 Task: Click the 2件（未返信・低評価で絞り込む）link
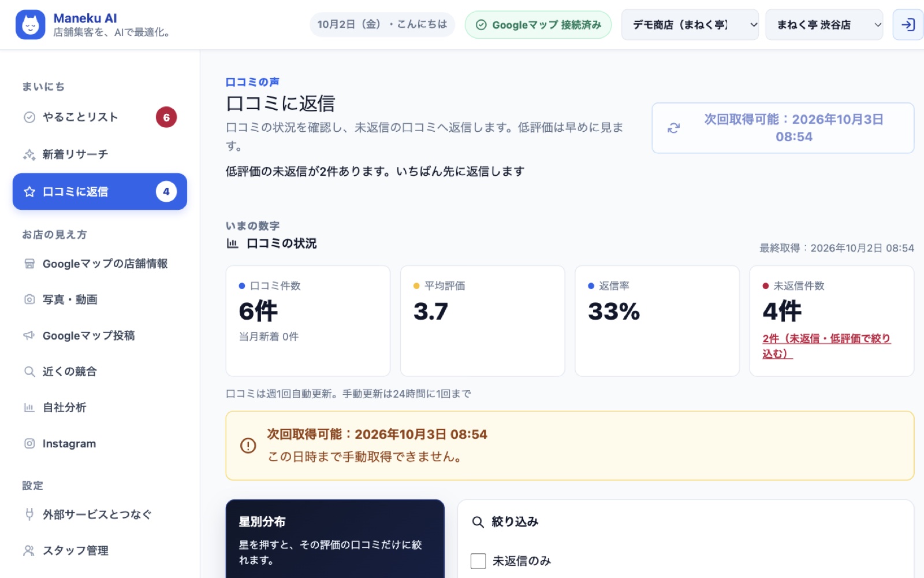[826, 346]
